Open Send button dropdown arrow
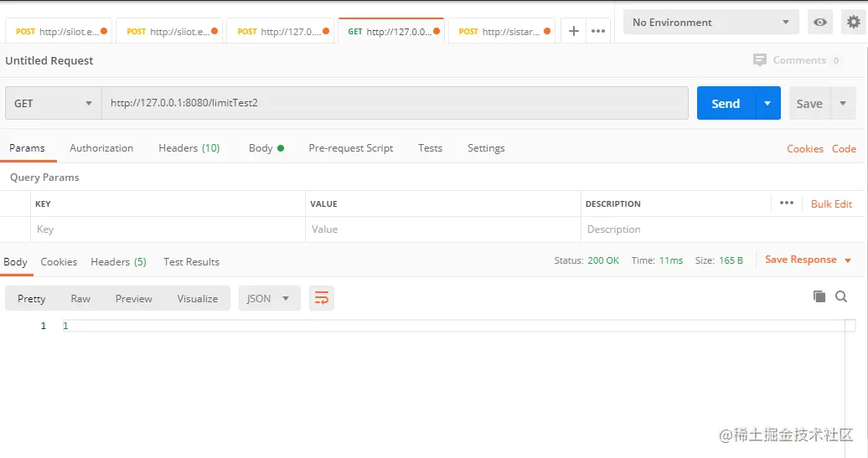Image resolution: width=868 pixels, height=458 pixels. [x=767, y=103]
